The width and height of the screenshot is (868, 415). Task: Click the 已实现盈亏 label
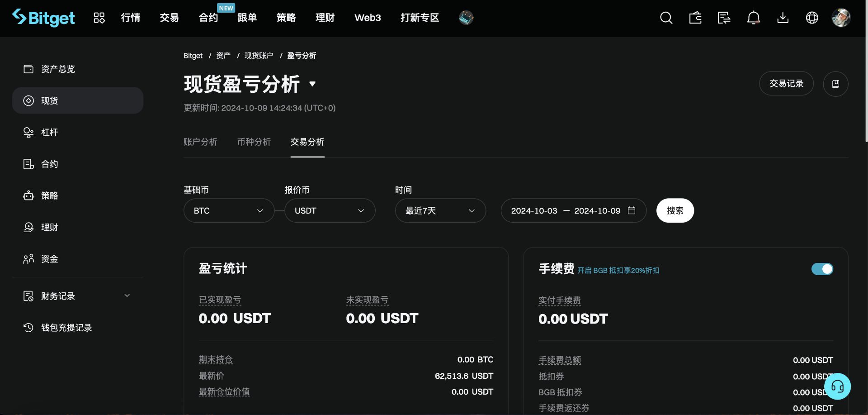[220, 300]
